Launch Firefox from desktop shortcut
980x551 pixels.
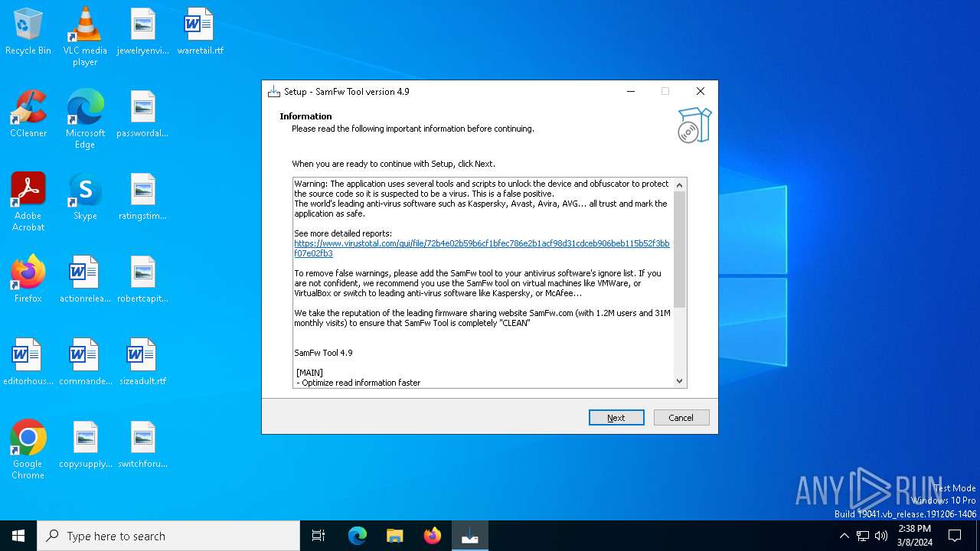(x=28, y=280)
